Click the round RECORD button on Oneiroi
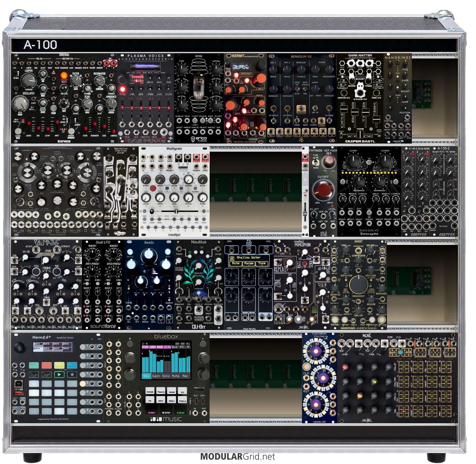This screenshot has width=476, height=464. 18,130
